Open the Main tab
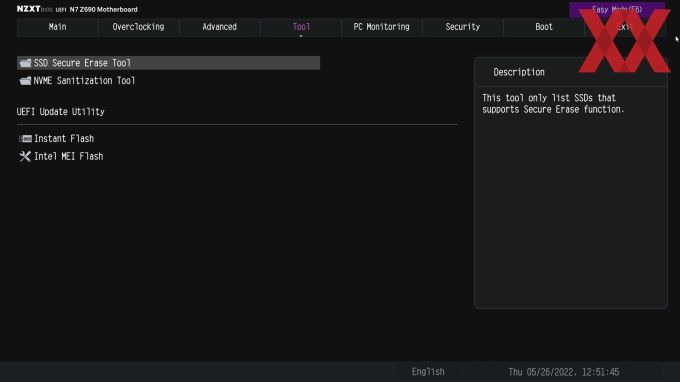This screenshot has width=680, height=382. click(x=57, y=27)
